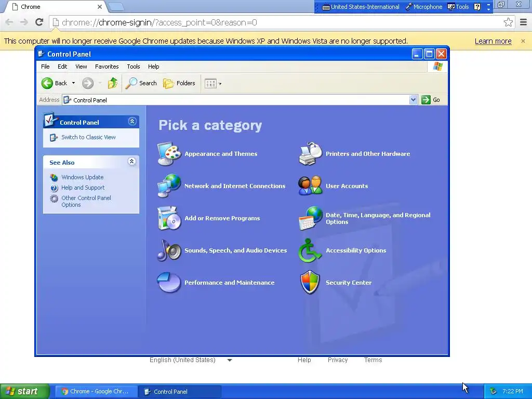
Task: Click Switch to Classic View link
Action: [x=88, y=137]
